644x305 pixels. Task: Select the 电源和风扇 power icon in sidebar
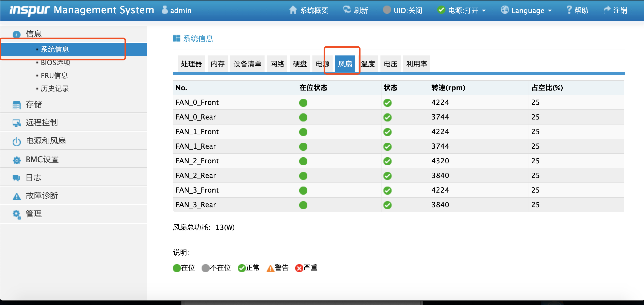[16, 141]
